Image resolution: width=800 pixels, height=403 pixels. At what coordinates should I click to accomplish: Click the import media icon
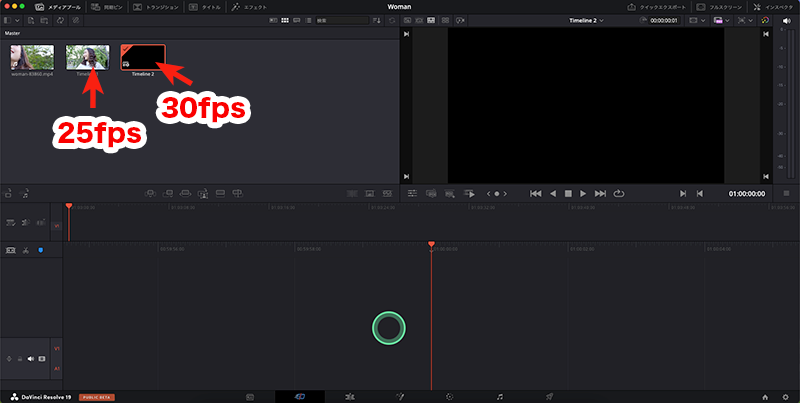click(x=31, y=20)
